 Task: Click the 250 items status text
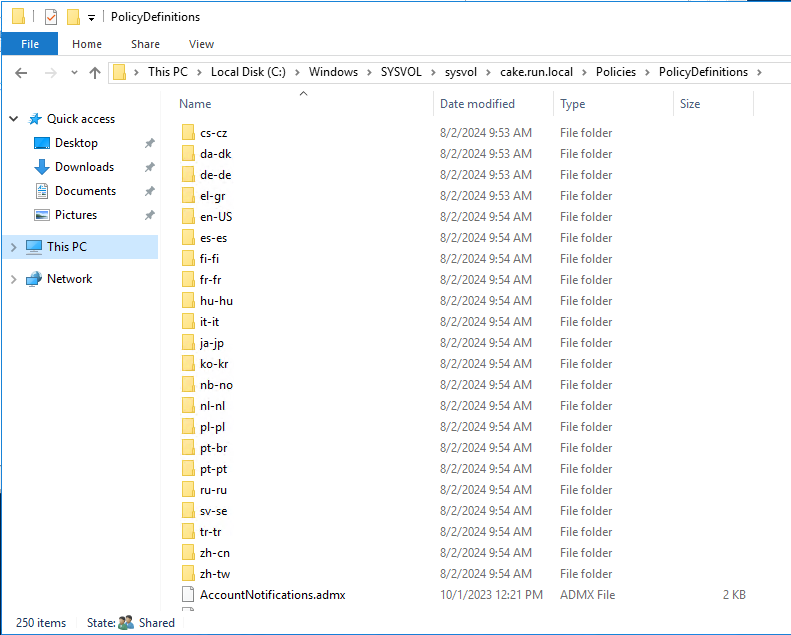41,623
